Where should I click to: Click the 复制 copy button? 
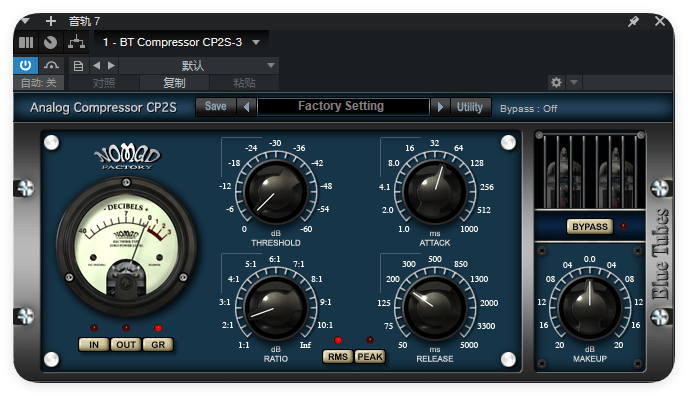174,82
